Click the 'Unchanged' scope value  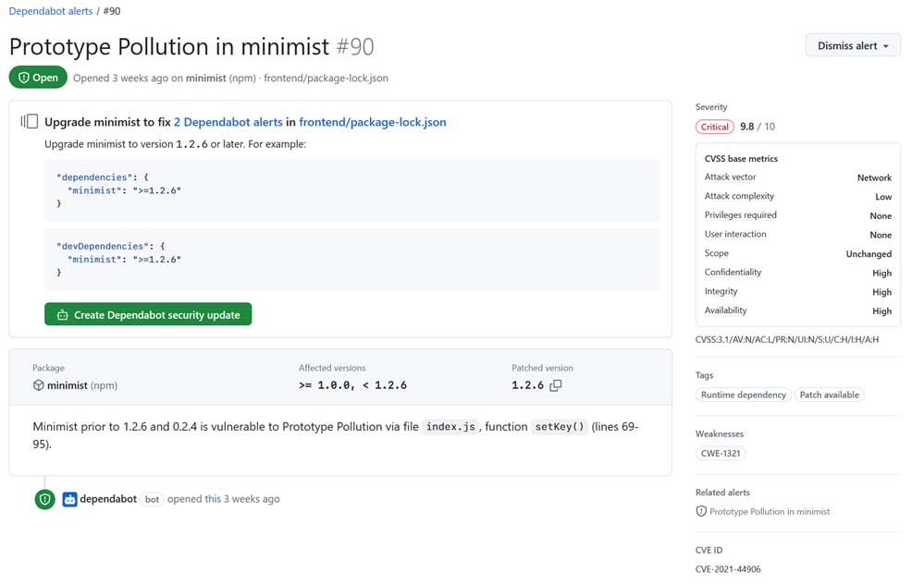coord(869,254)
